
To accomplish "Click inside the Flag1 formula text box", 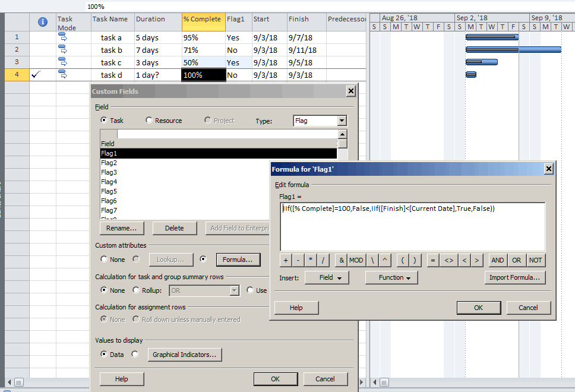I will [413, 227].
